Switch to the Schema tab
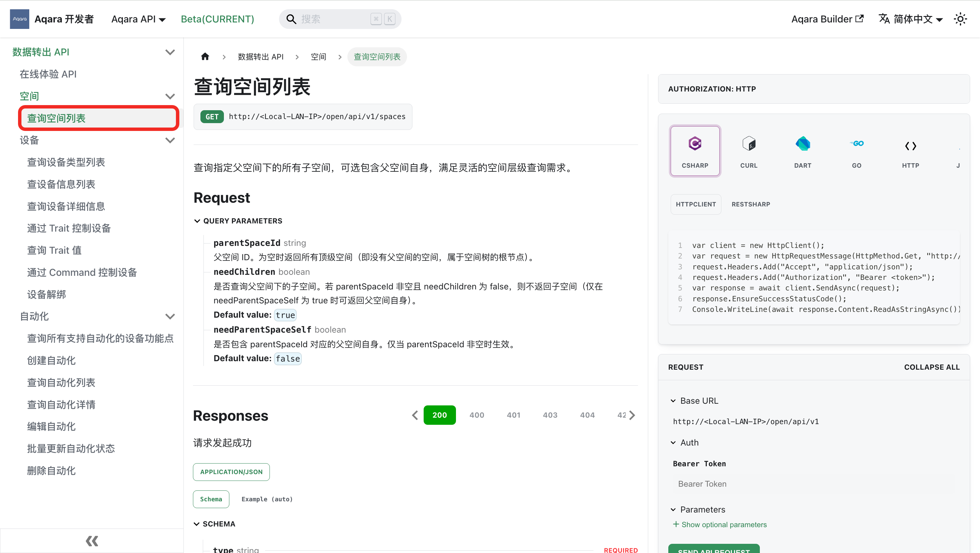980x553 pixels. click(211, 499)
